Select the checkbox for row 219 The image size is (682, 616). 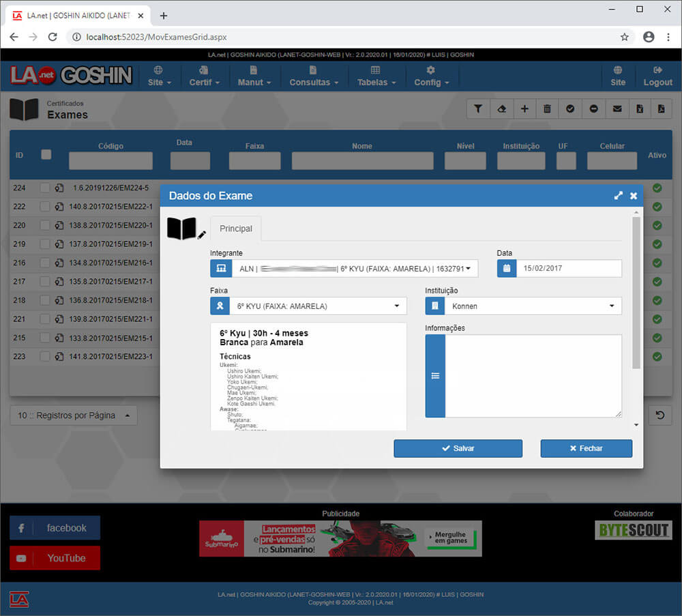tap(44, 244)
